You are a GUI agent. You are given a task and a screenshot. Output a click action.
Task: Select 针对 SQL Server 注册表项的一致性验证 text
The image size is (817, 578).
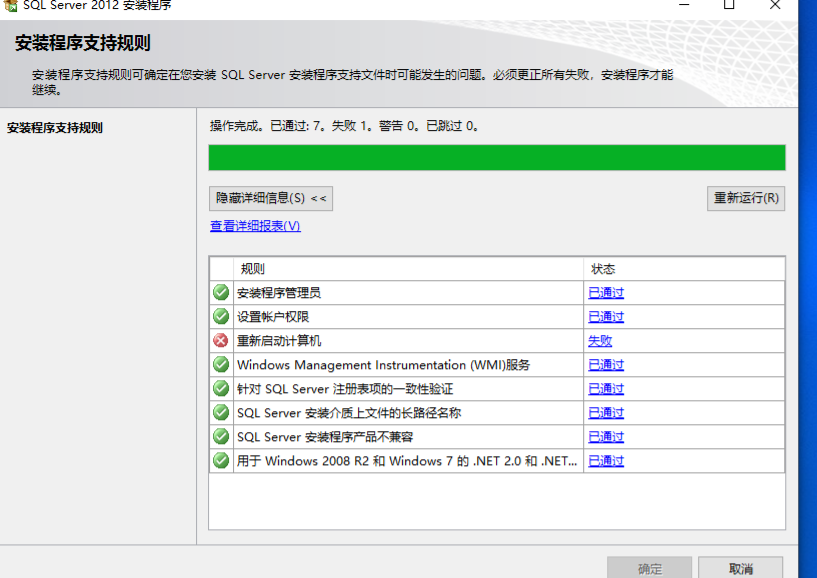(345, 389)
